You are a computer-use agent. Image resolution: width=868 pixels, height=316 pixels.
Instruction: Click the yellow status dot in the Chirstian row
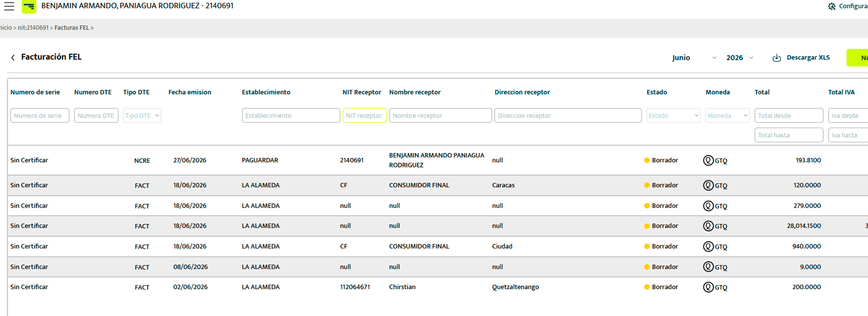(647, 287)
